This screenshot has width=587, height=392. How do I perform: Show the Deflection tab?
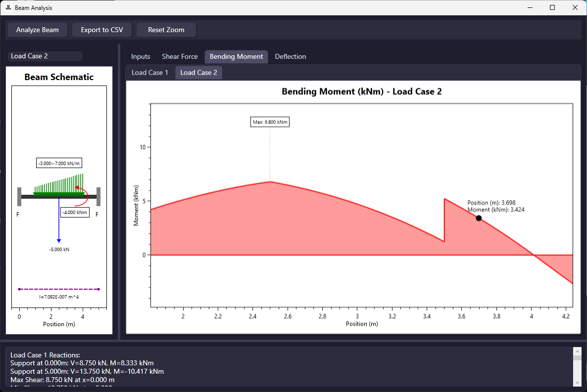pyautogui.click(x=291, y=57)
